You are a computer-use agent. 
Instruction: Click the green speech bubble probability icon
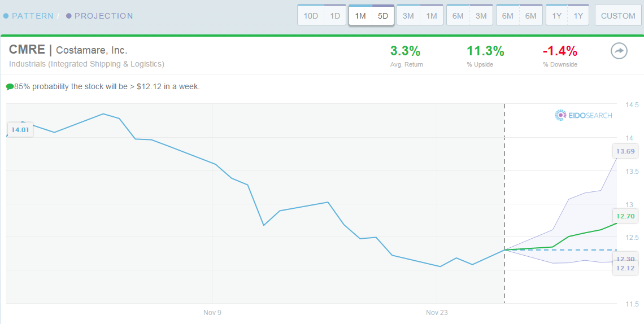(10, 87)
